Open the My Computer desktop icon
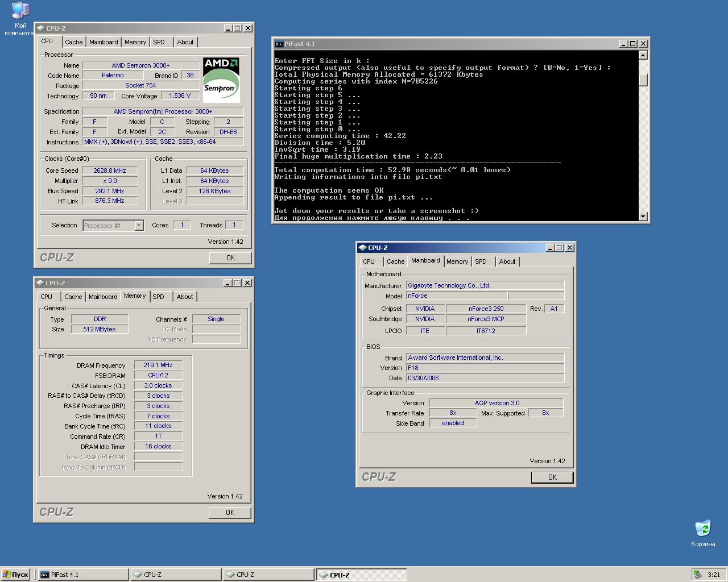The width and height of the screenshot is (728, 582). [x=20, y=18]
